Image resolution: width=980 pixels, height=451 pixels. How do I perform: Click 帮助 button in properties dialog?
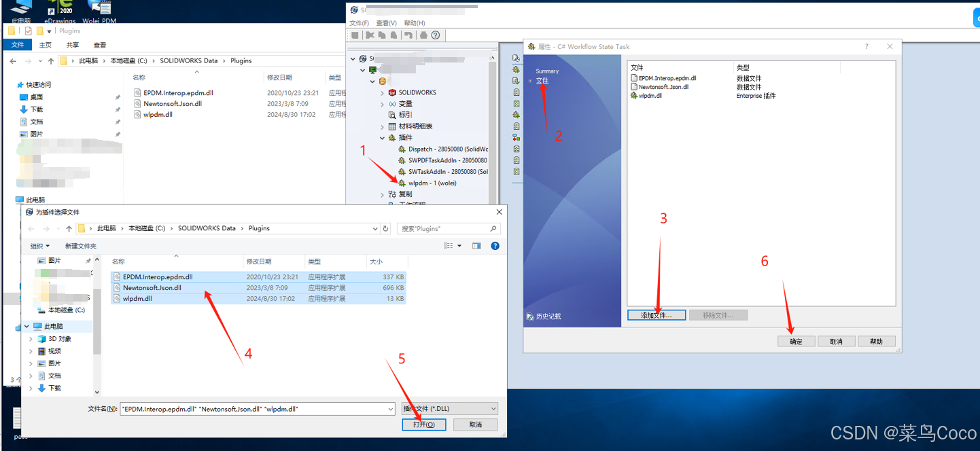pos(877,342)
